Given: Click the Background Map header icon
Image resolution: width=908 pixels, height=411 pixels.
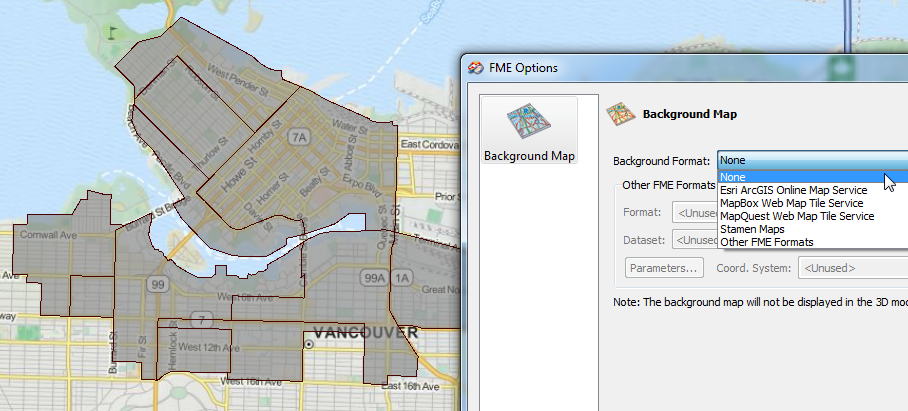Looking at the screenshot, I should [621, 114].
